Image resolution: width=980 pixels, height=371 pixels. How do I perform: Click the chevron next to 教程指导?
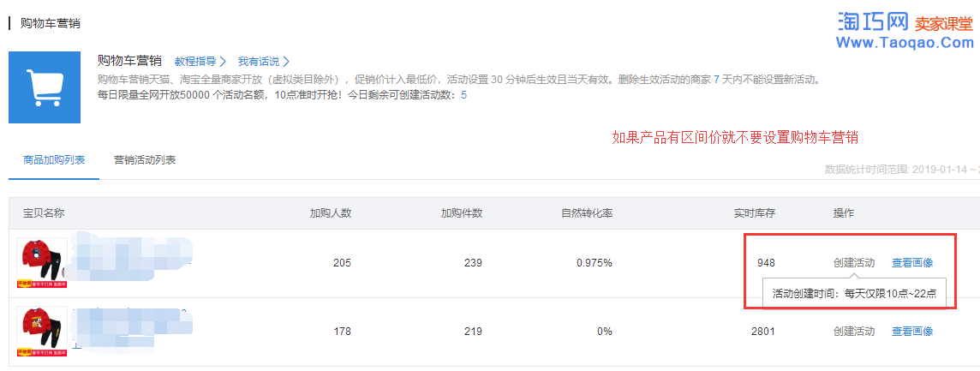(223, 62)
